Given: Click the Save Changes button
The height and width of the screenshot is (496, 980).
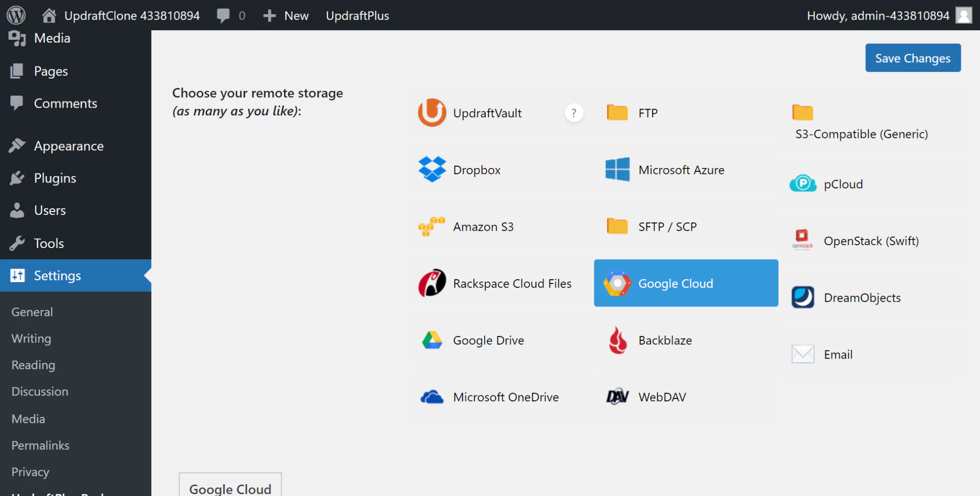Looking at the screenshot, I should [x=913, y=58].
